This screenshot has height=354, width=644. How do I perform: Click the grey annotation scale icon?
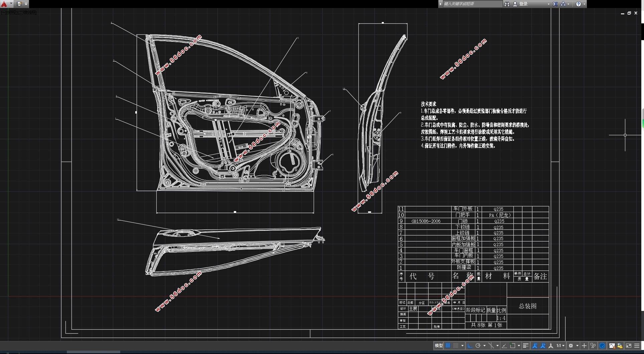(x=551, y=346)
